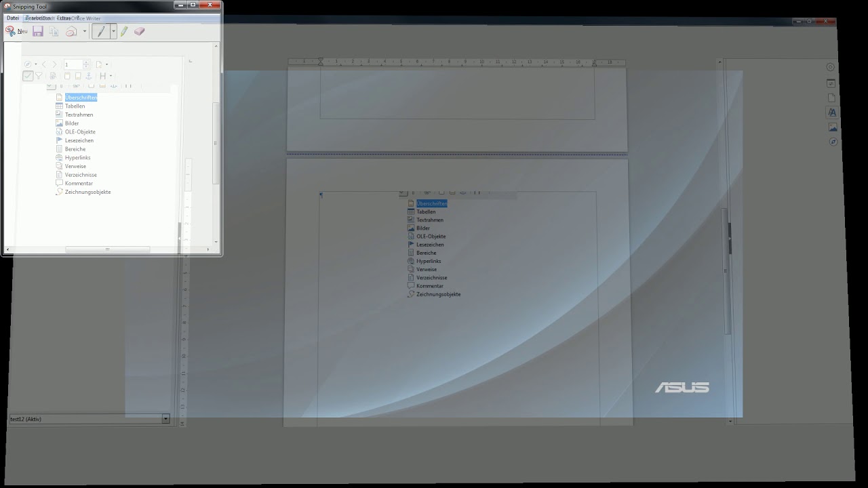Click Bilder in the Writer document
This screenshot has width=868, height=488.
click(x=423, y=228)
